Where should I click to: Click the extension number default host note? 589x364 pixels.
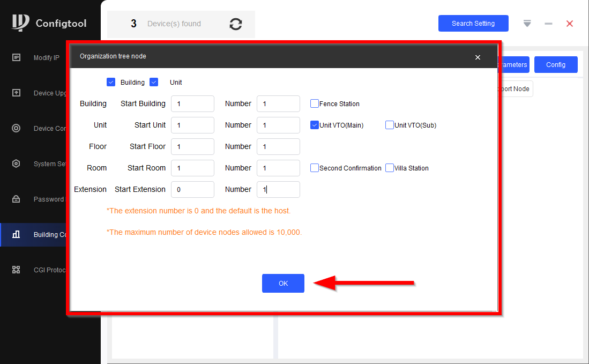tap(199, 211)
